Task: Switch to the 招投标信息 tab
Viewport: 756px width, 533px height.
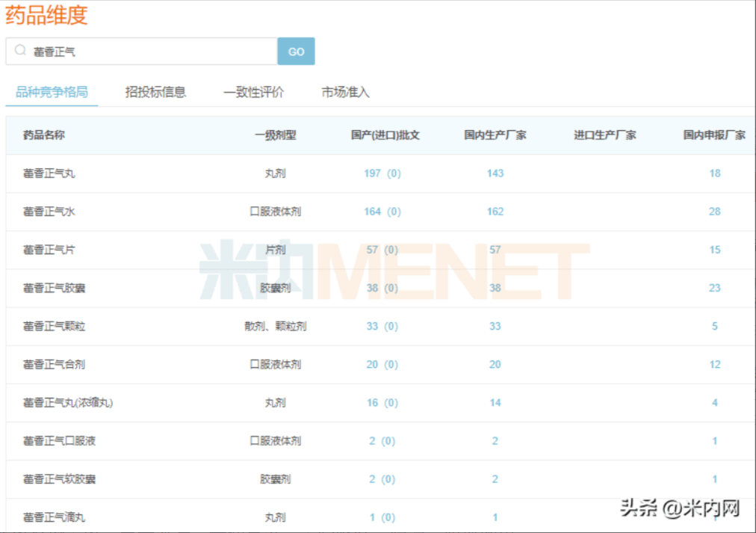Action: (x=155, y=92)
